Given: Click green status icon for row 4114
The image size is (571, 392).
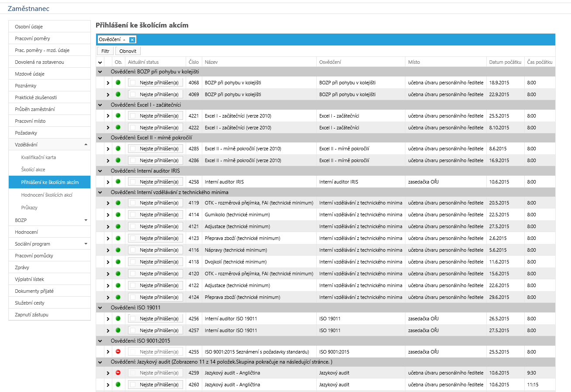Looking at the screenshot, I should [x=118, y=214].
